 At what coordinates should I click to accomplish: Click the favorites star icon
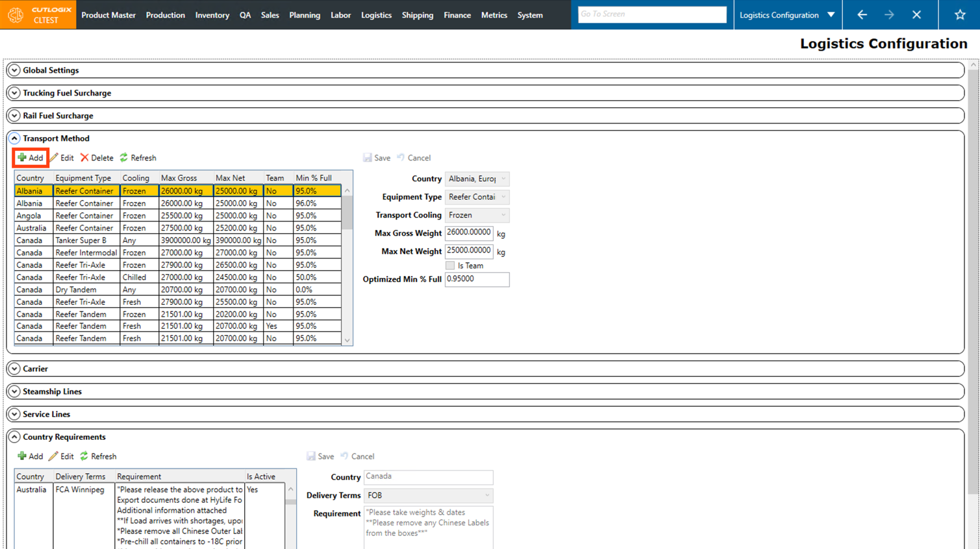tap(959, 14)
